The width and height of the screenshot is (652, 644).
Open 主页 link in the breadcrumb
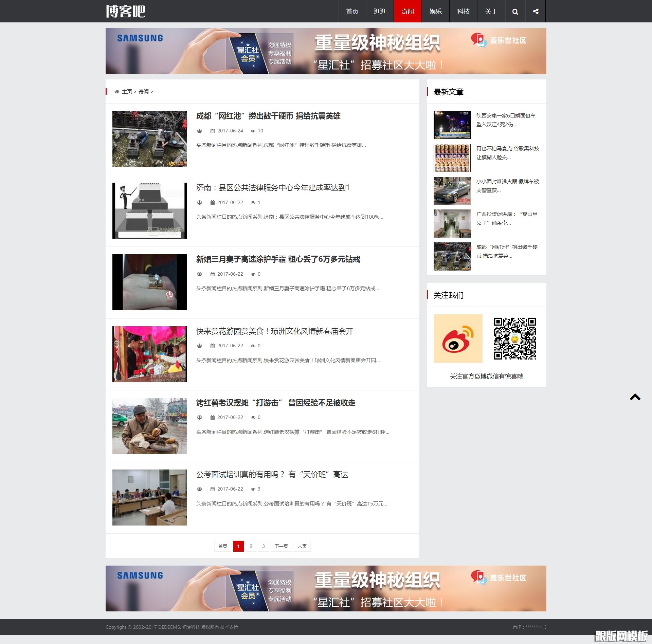(x=127, y=91)
